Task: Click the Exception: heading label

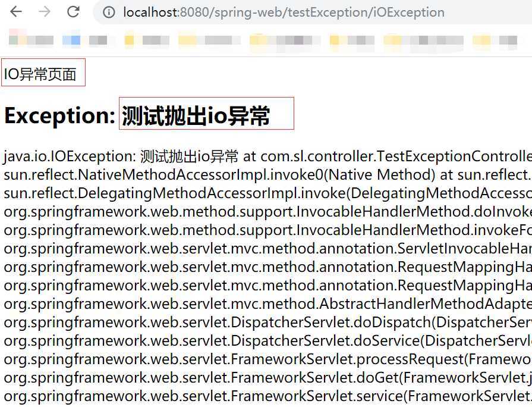Action: 59,115
